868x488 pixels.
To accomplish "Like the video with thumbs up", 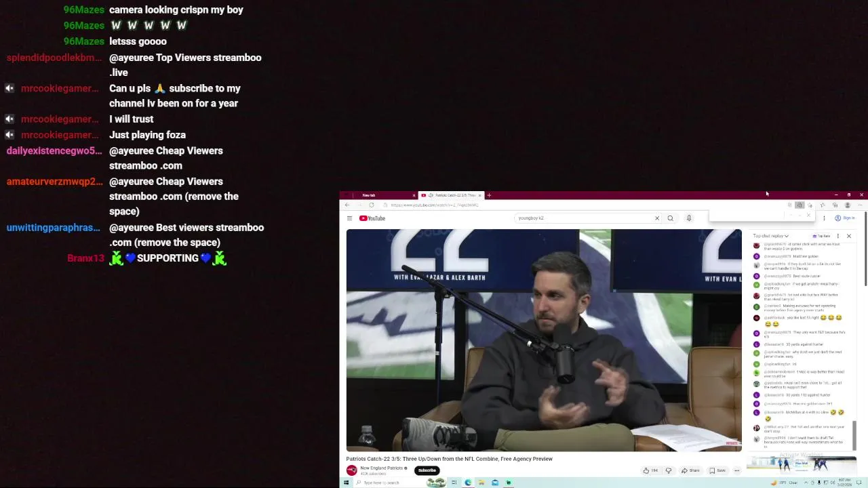I will [x=650, y=470].
